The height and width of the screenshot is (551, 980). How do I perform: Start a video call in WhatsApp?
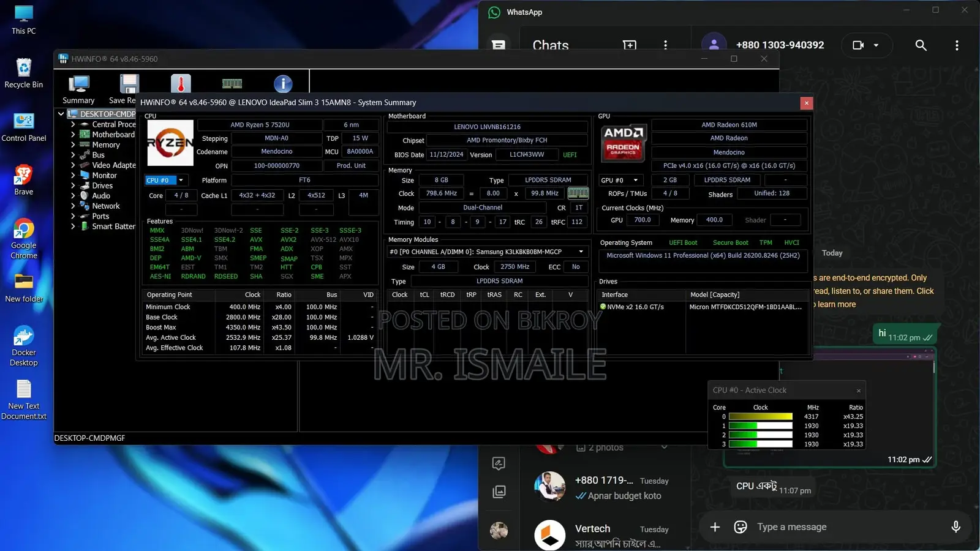[859, 45]
